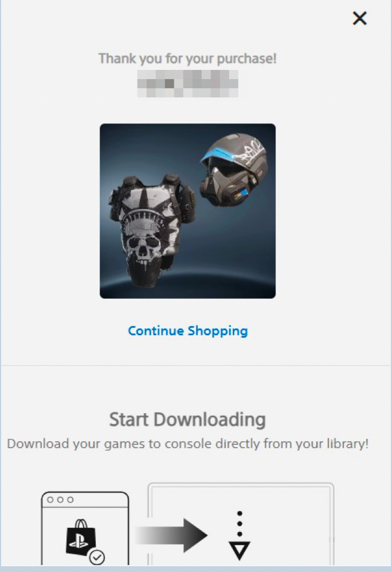Viewport: 392px width, 572px height.
Task: Click the Continue Shopping link
Action: [188, 331]
